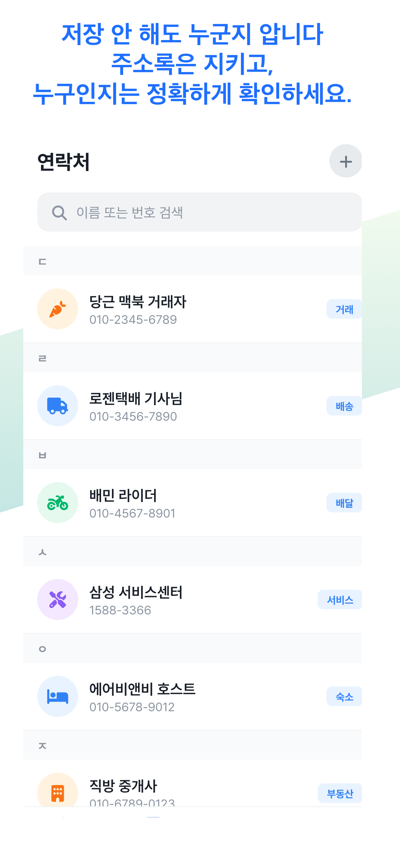Select the 배송 tag badge

[344, 406]
